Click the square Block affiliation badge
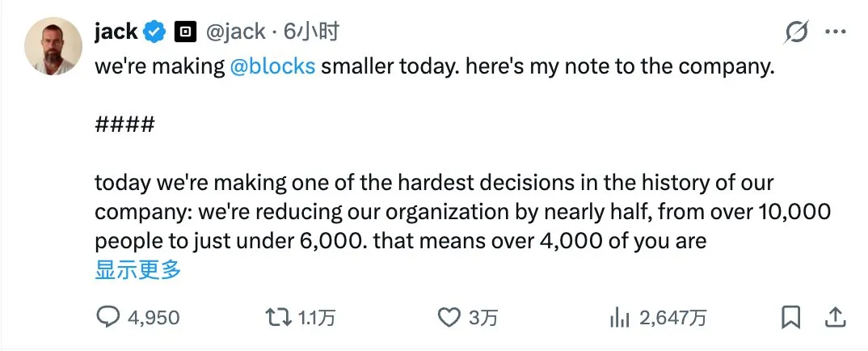This screenshot has width=868, height=351. [x=187, y=32]
